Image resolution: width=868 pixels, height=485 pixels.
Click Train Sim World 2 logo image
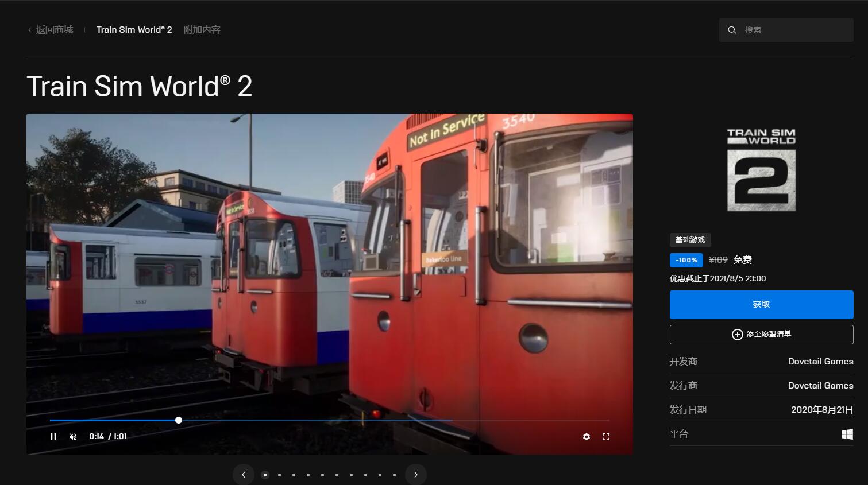click(x=762, y=170)
